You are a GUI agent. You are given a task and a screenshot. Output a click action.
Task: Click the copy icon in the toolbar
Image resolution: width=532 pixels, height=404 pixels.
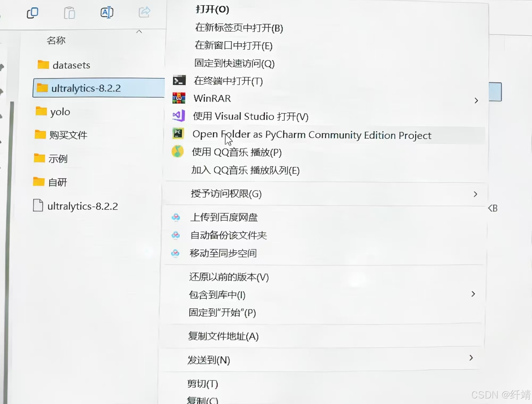click(33, 13)
